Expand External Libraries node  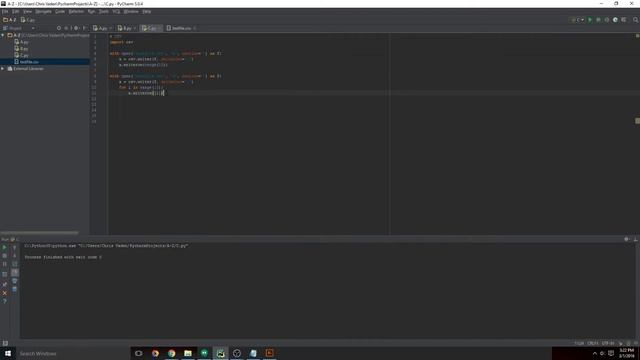(x=3, y=69)
